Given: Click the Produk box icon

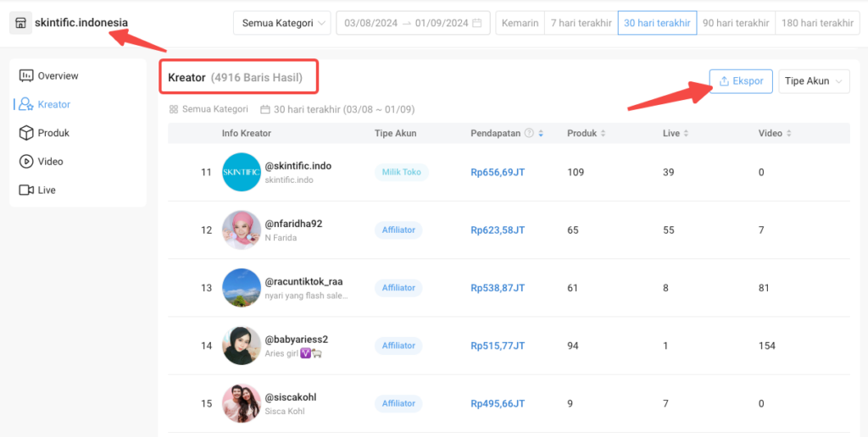Looking at the screenshot, I should [26, 133].
